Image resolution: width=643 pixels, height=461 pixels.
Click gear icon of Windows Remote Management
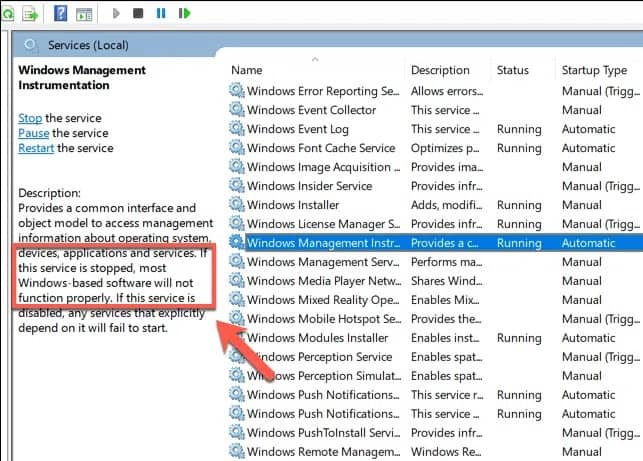(x=237, y=451)
